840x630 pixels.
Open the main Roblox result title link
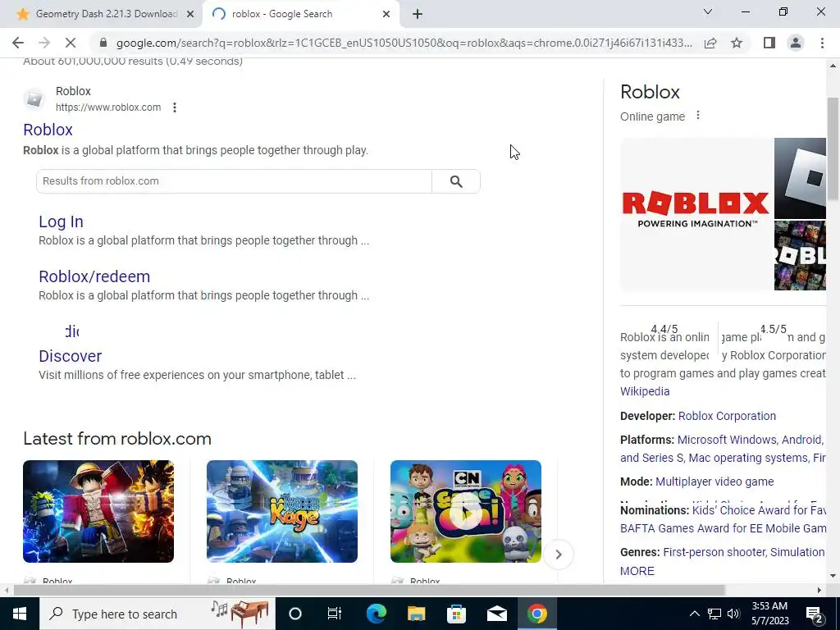point(48,130)
